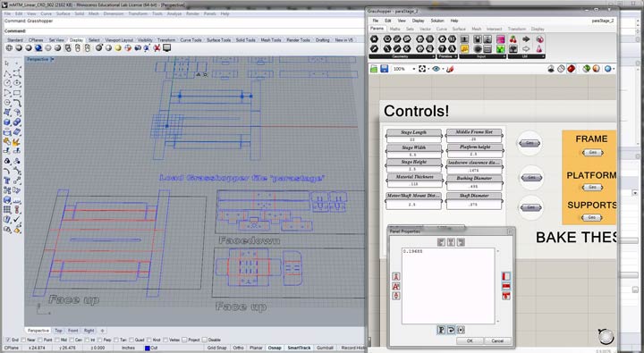The width and height of the screenshot is (644, 353).
Task: Click the monitor icon in Rhino Display toolbar
Action: click(166, 48)
